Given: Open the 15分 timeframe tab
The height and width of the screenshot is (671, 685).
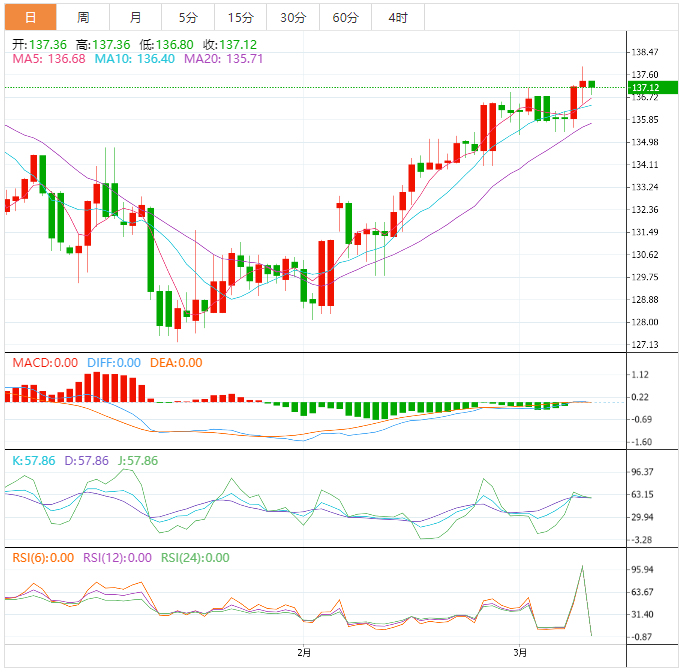Looking at the screenshot, I should 240,17.
